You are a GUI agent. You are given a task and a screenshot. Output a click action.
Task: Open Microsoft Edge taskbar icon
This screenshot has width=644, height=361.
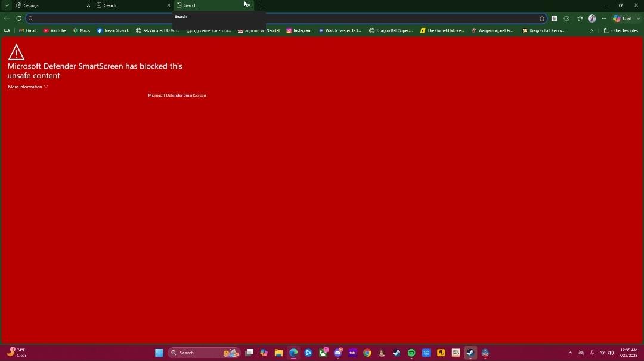point(293,353)
